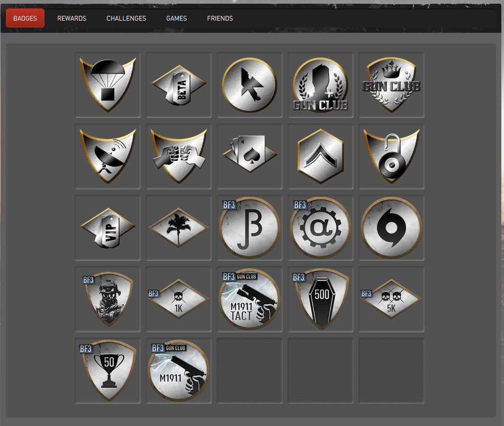Switch to the Rewards tab

click(71, 19)
